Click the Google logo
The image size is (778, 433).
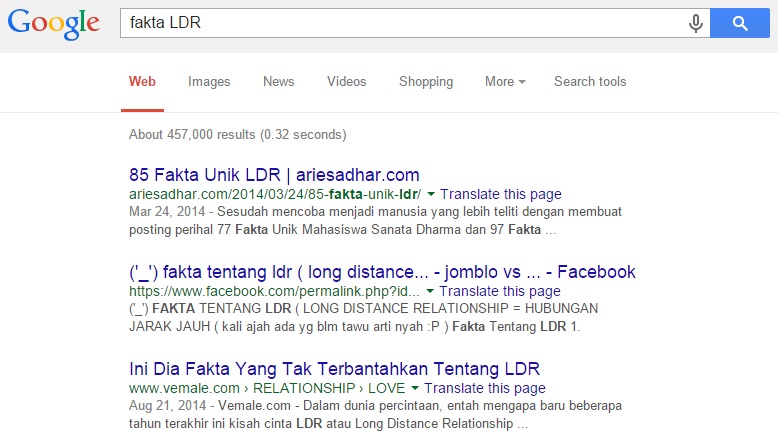(54, 25)
